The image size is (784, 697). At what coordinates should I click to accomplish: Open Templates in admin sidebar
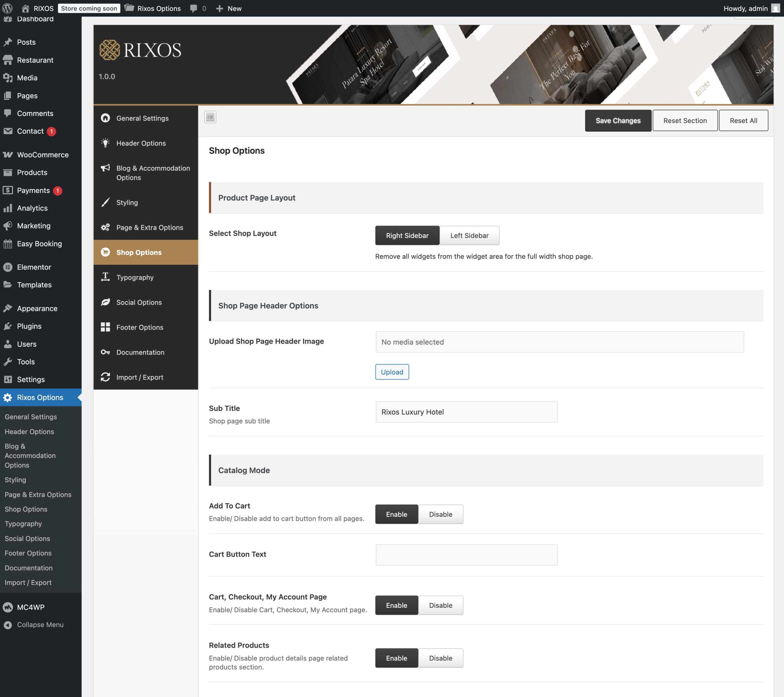pos(41,285)
